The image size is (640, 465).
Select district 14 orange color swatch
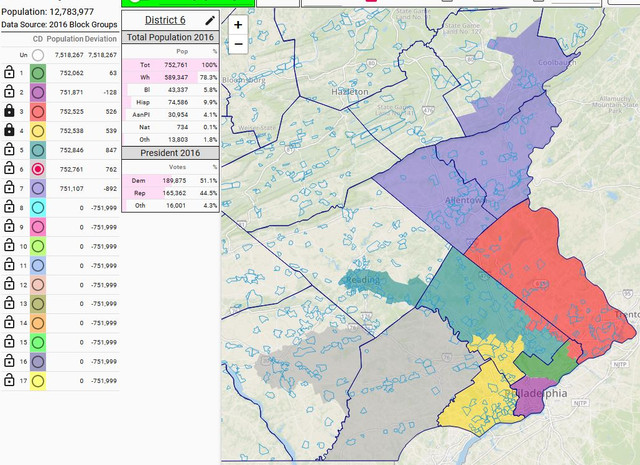(38, 323)
